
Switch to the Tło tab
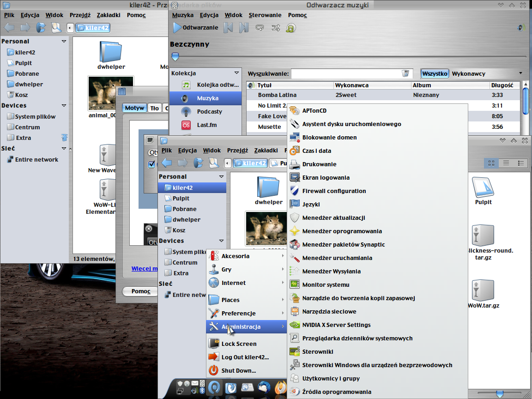[x=154, y=108]
